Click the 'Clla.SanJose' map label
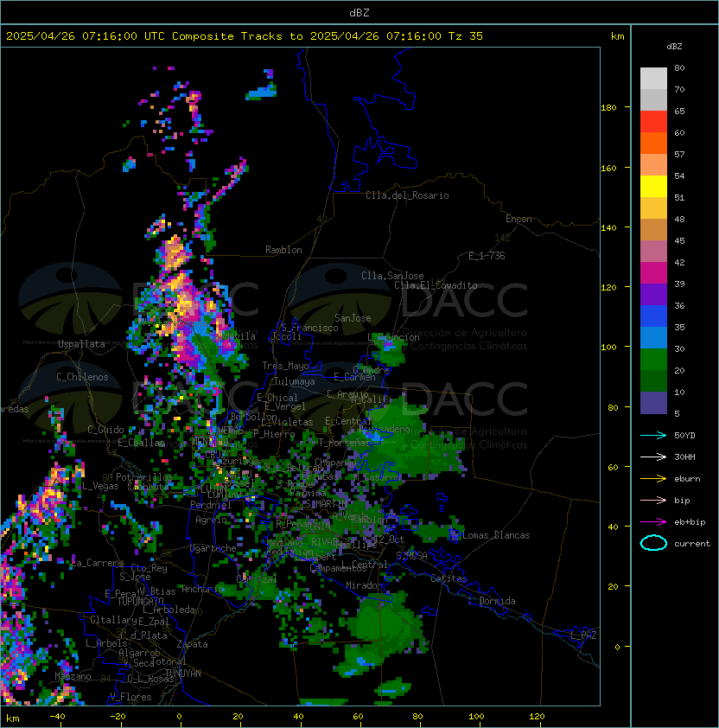This screenshot has width=719, height=728. (392, 276)
